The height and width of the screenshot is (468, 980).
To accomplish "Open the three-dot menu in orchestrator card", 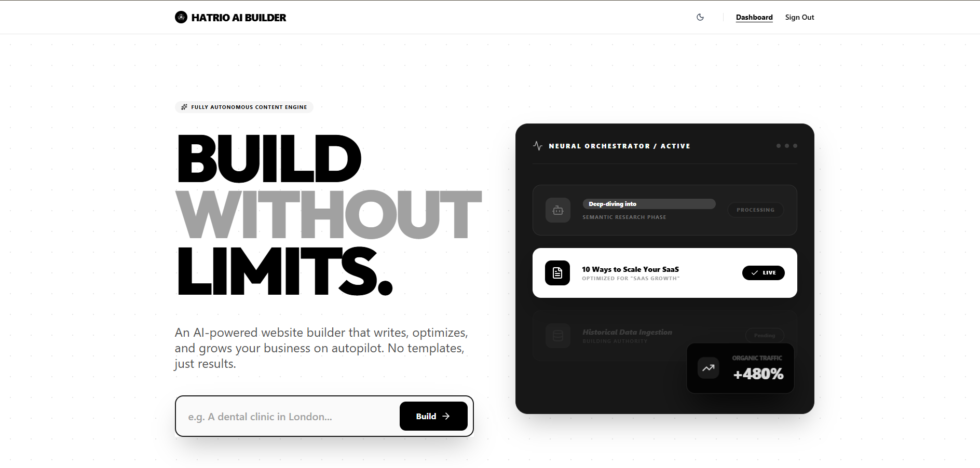I will (787, 146).
